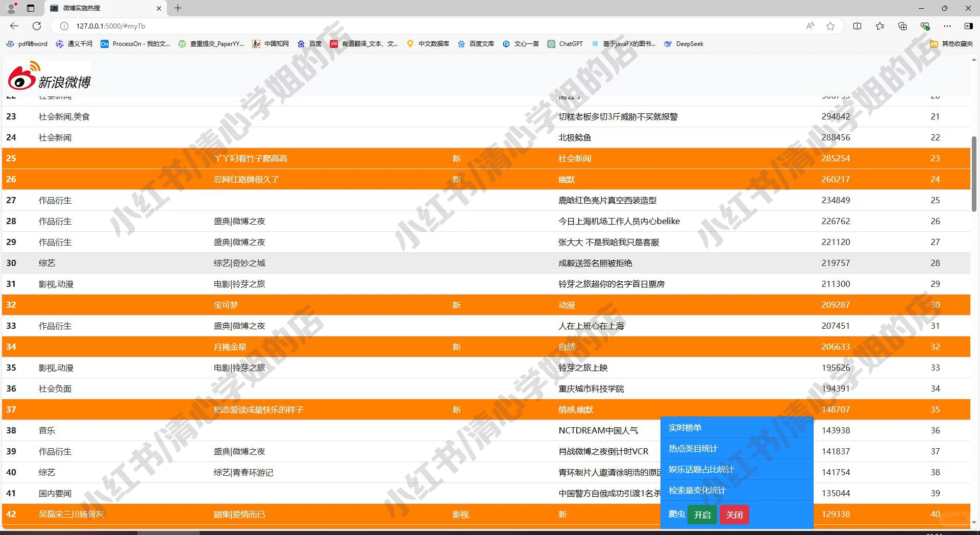Select 热点类目统计 from the blue menu
This screenshot has height=535, width=980.
693,448
